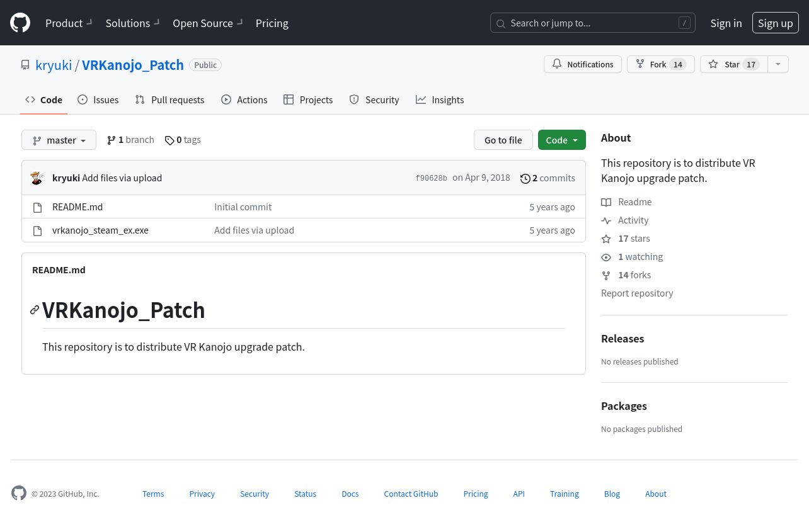Open the kryuki owner link

[x=54, y=65]
